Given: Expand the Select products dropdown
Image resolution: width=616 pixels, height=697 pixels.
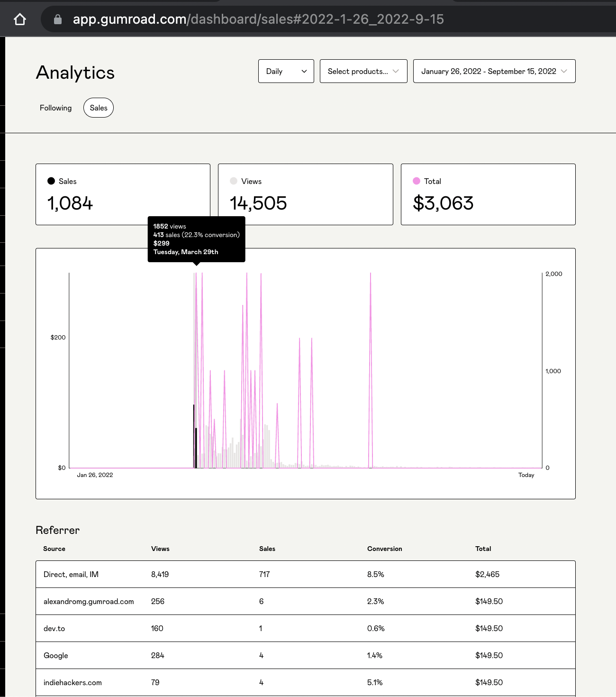Looking at the screenshot, I should tap(363, 71).
